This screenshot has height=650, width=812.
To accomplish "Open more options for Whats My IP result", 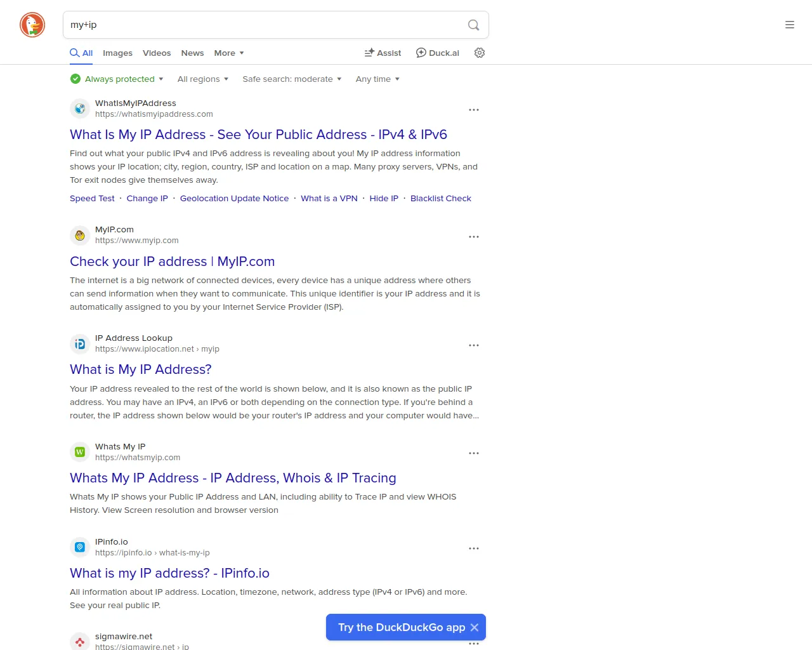I will click(474, 453).
